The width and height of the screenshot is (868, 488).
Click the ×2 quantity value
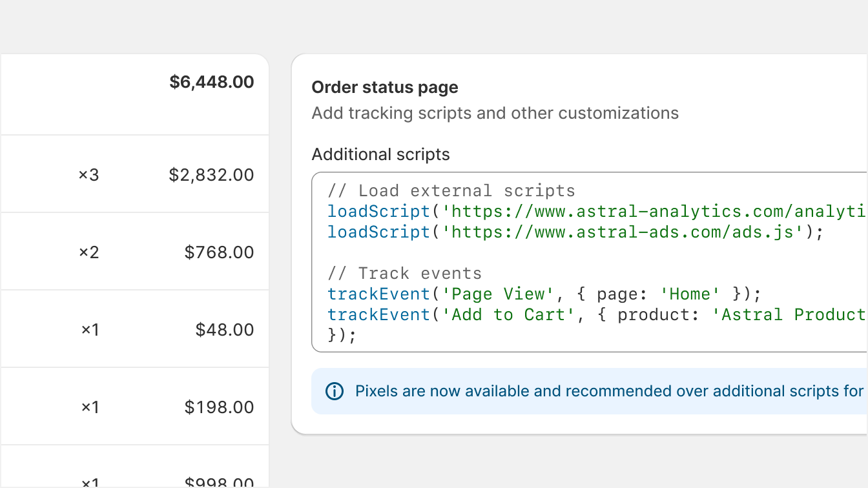coord(89,252)
